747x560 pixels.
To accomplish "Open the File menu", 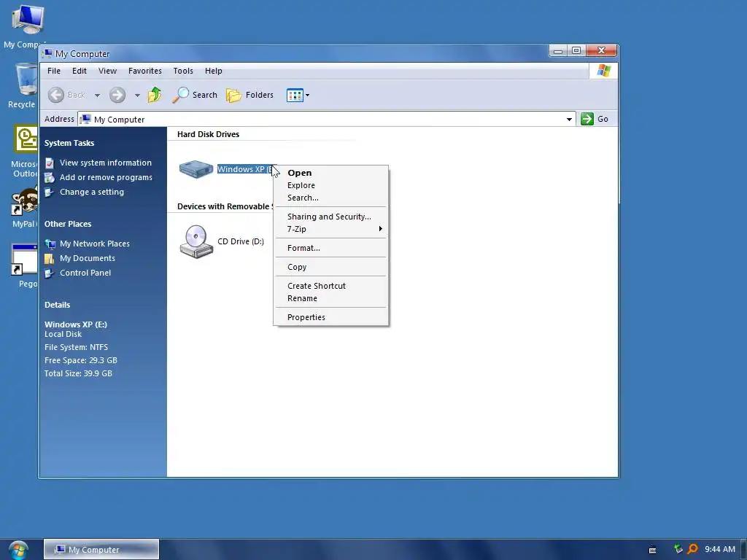I will 54,71.
